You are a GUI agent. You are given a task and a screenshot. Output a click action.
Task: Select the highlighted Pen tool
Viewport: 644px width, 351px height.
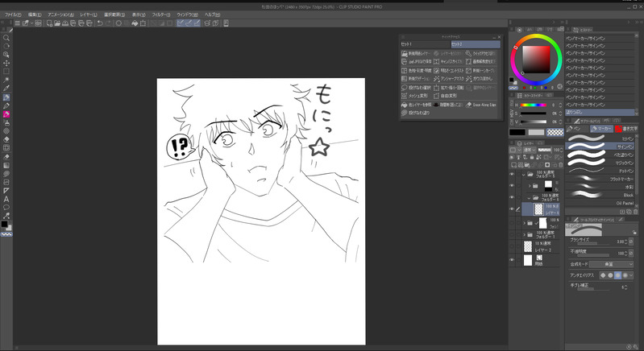click(6, 97)
